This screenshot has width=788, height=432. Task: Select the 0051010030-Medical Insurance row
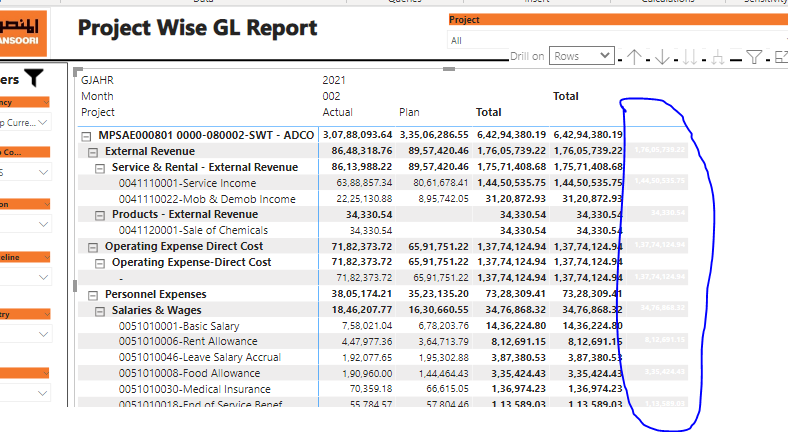[x=194, y=389]
